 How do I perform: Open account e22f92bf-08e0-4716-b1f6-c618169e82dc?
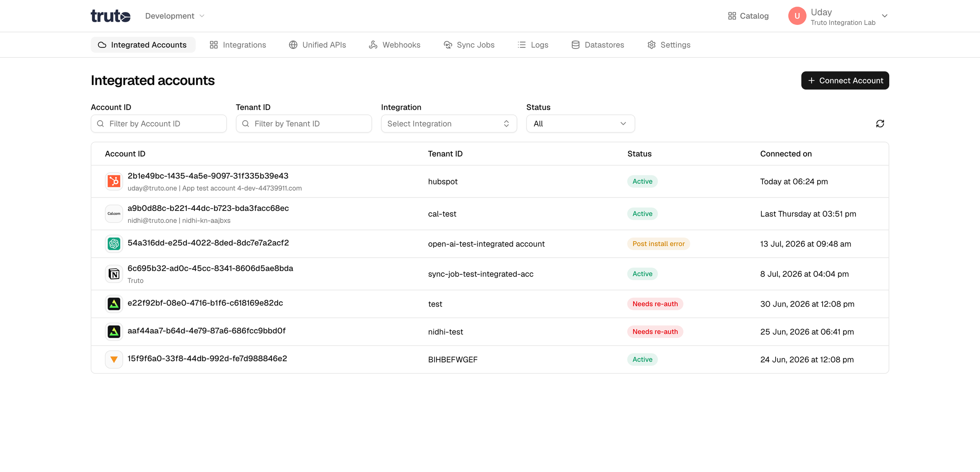(205, 303)
